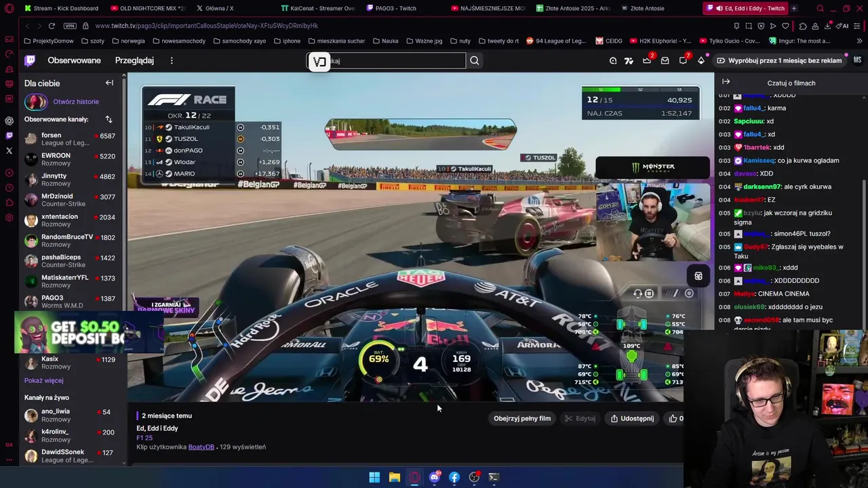Screen dimensions: 868x488
Task: Open Windows Start button
Action: [374, 477]
